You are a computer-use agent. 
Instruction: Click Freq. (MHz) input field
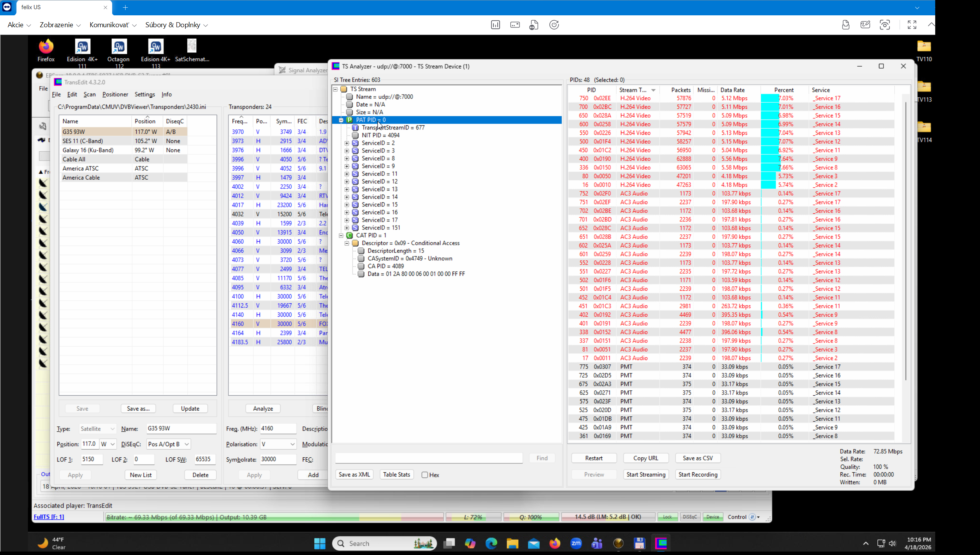[278, 429]
